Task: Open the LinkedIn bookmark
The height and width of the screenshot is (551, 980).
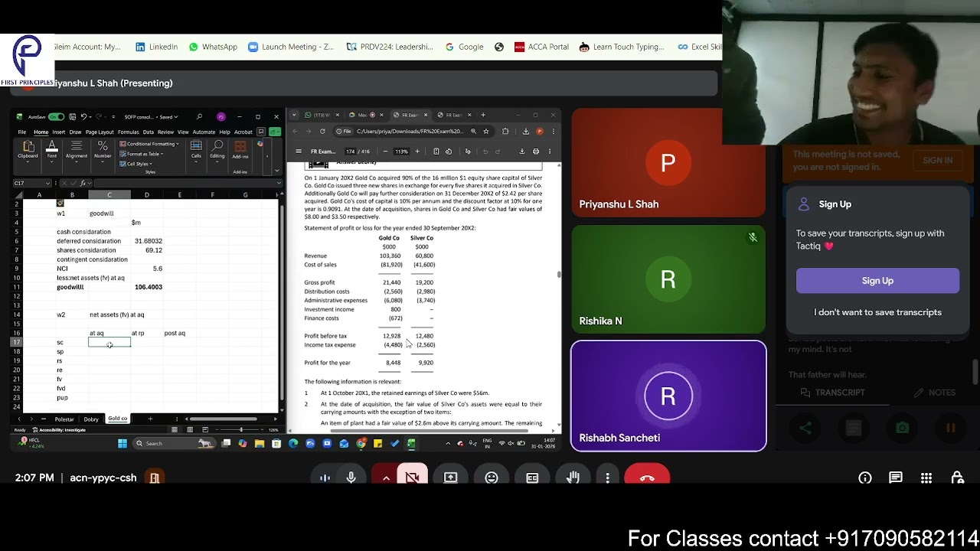Action: (x=156, y=47)
